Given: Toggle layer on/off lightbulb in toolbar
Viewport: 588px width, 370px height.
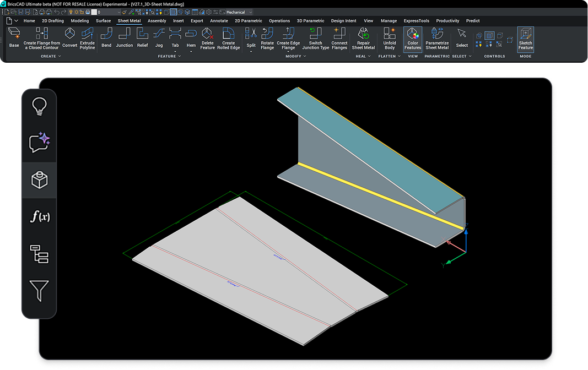Looking at the screenshot, I should tap(71, 12).
